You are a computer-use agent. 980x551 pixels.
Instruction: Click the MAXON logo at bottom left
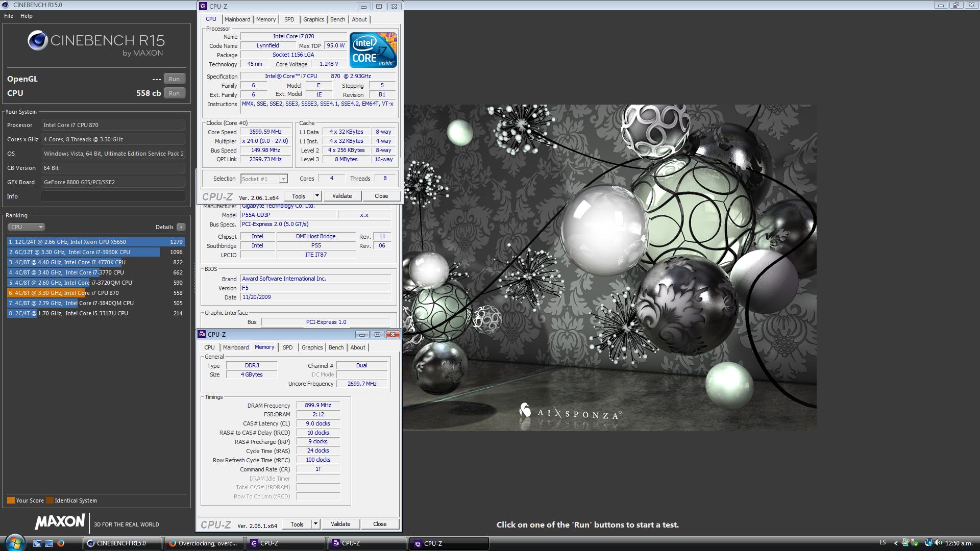pos(60,521)
